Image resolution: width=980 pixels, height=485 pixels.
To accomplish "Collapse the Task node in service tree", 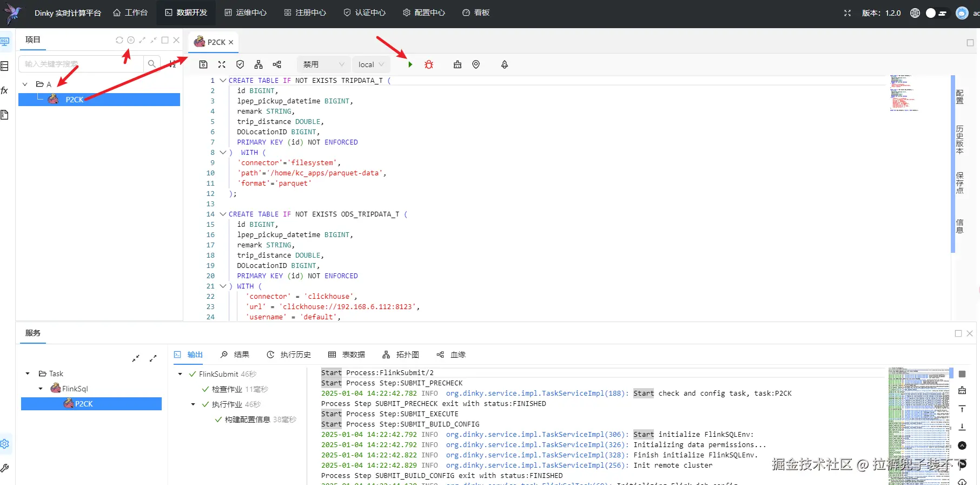I will pyautogui.click(x=28, y=373).
